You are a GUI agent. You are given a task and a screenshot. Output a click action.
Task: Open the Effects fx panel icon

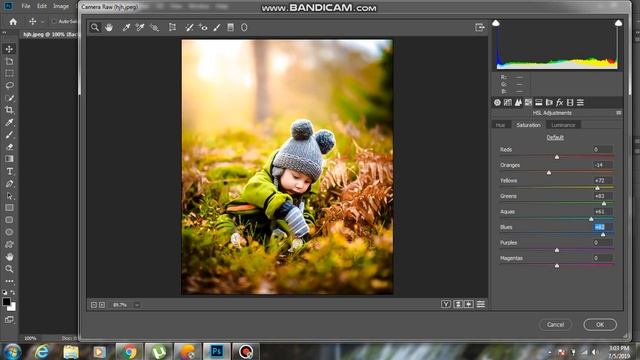[560, 102]
